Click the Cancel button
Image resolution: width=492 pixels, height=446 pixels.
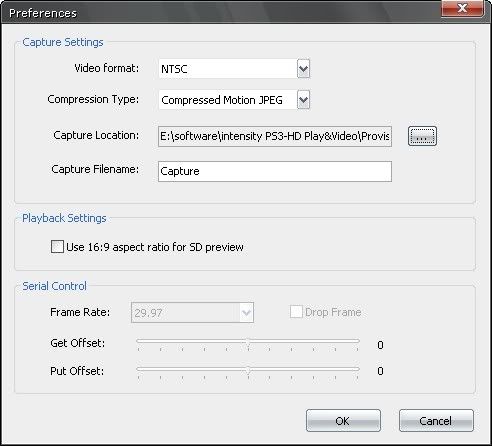pyautogui.click(x=436, y=421)
